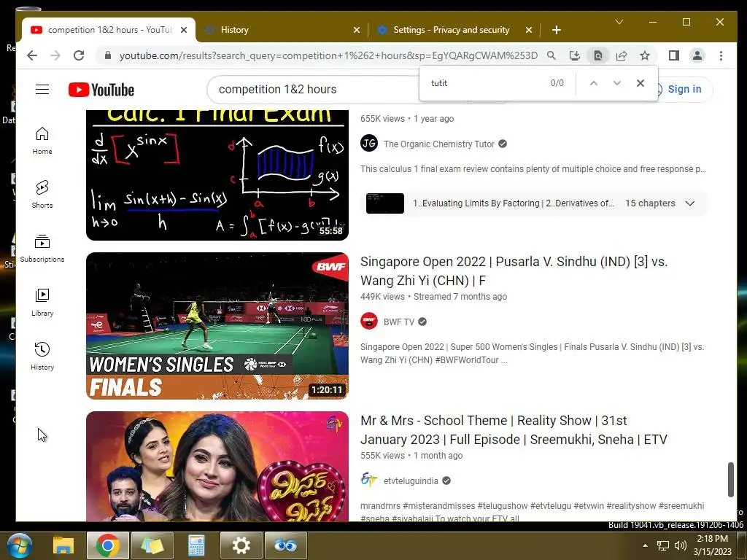
Task: Show hidden system tray icons
Action: [x=645, y=545]
